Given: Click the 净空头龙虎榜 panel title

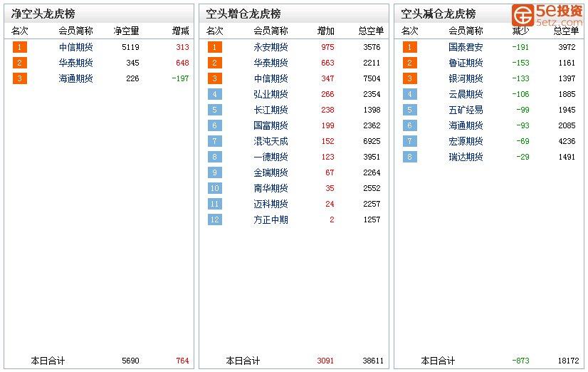Looking at the screenshot, I should pyautogui.click(x=43, y=14).
